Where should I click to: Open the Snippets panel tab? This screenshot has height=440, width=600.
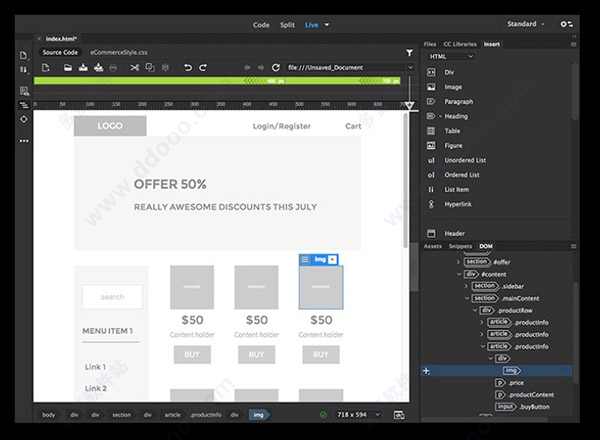[460, 246]
